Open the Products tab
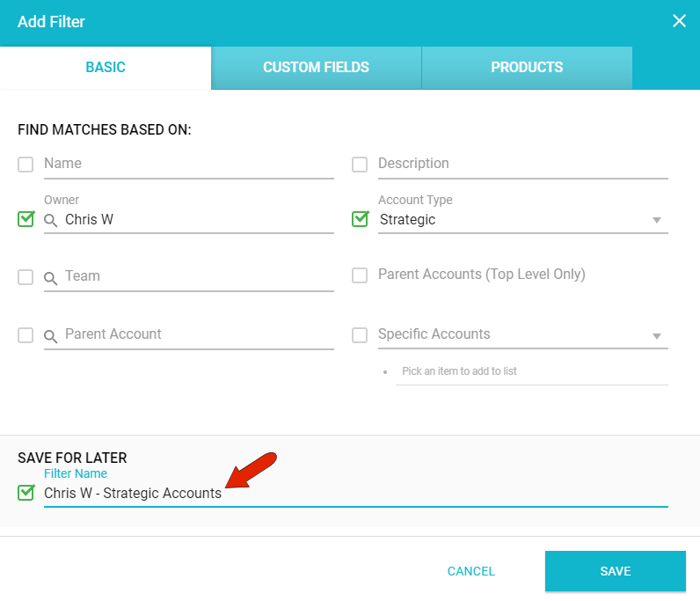This screenshot has height=601, width=700. click(527, 68)
